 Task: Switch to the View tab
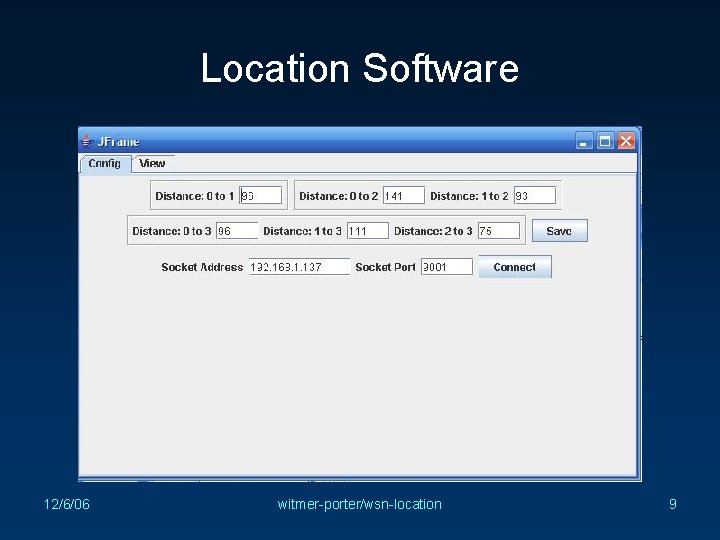coord(152,163)
